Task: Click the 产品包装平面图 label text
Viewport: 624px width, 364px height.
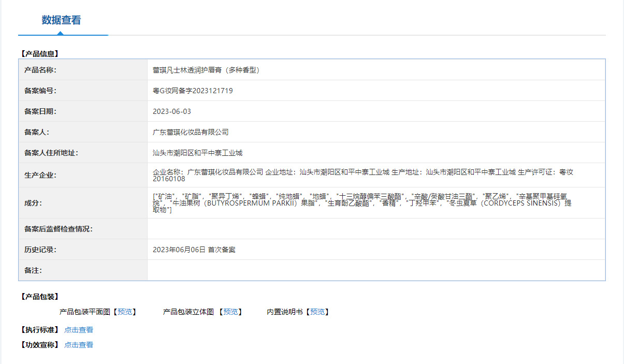Action: click(85, 312)
